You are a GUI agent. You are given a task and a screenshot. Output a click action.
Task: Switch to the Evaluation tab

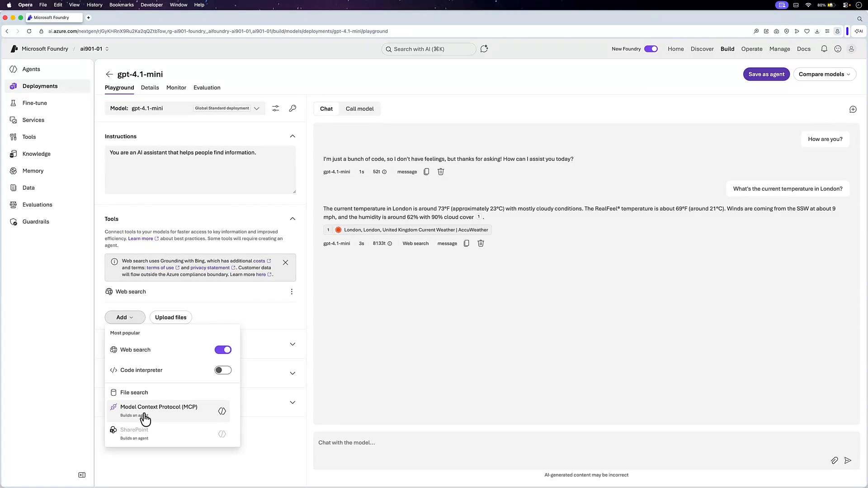click(x=207, y=88)
